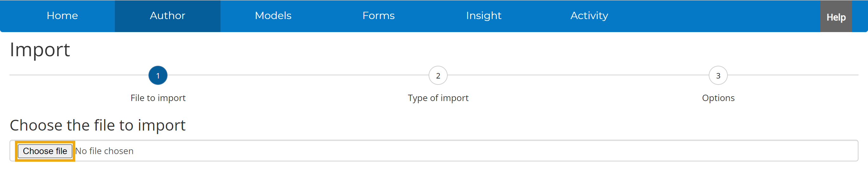This screenshot has height=169, width=868.
Task: Click 'Choose the file to import' heading
Action: click(97, 125)
